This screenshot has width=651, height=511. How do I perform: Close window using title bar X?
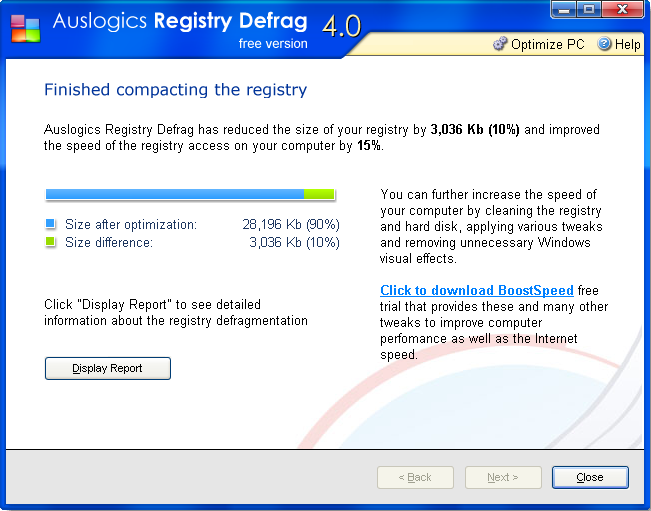[622, 9]
